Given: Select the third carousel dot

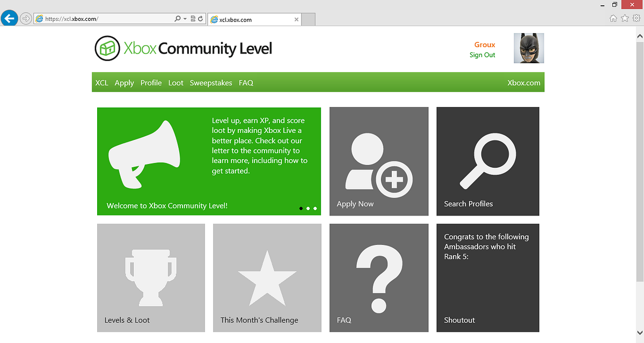Looking at the screenshot, I should point(315,208).
